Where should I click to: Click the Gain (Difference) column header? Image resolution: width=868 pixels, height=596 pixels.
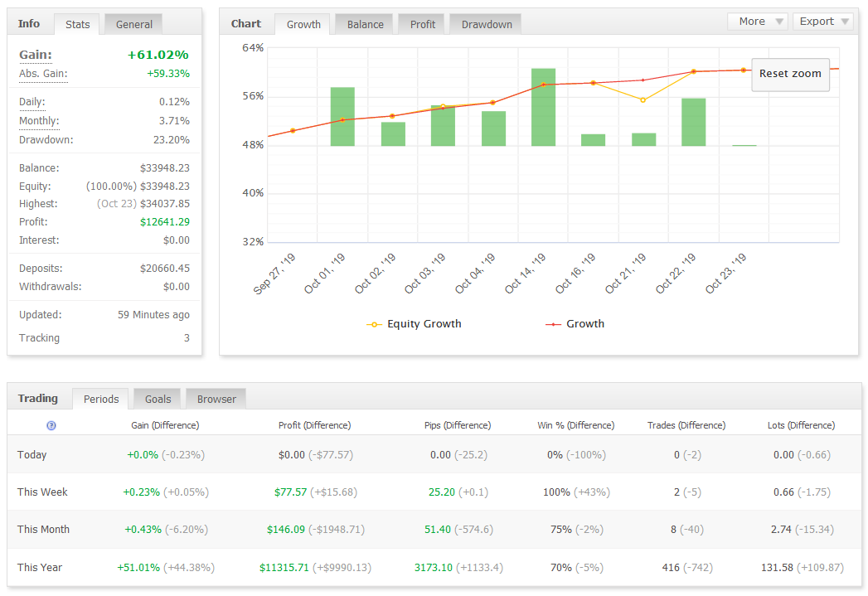click(x=165, y=425)
